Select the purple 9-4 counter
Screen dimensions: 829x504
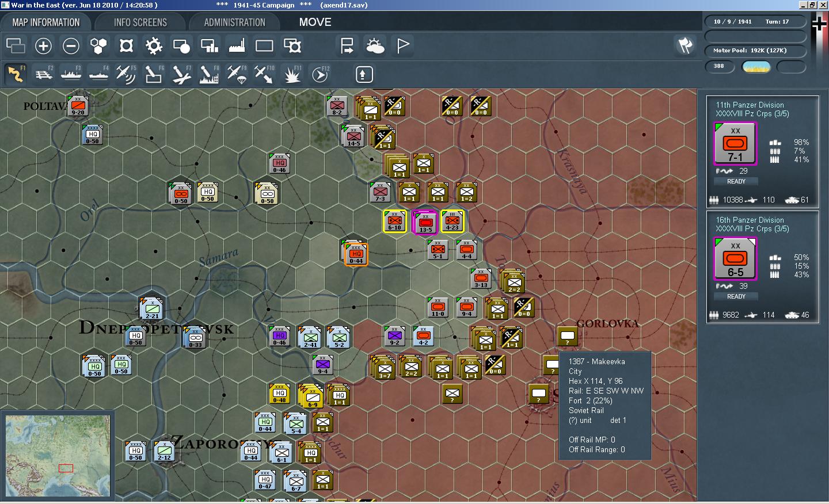(x=322, y=365)
